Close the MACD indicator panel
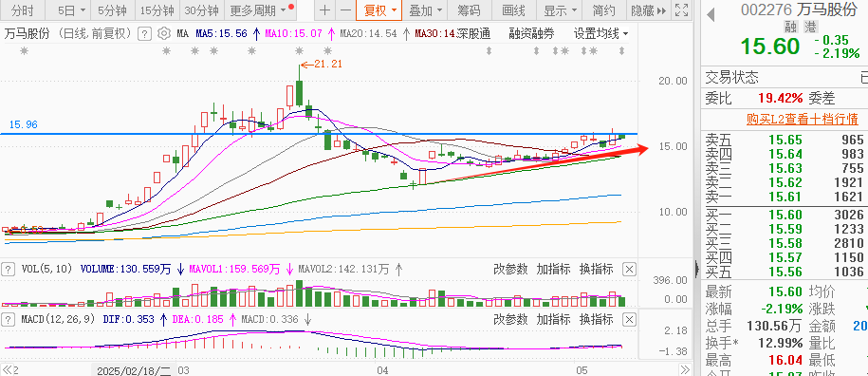 [x=629, y=320]
